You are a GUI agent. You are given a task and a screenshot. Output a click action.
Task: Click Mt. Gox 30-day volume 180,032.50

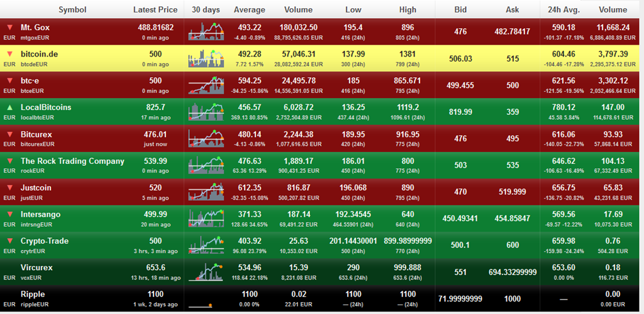[x=298, y=28]
